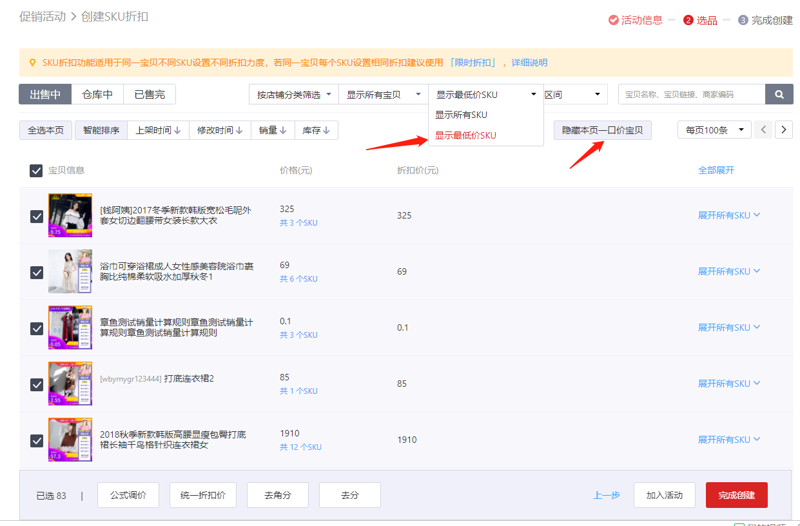The image size is (800, 526).
Task: Click the 去角分 button
Action: click(x=278, y=495)
